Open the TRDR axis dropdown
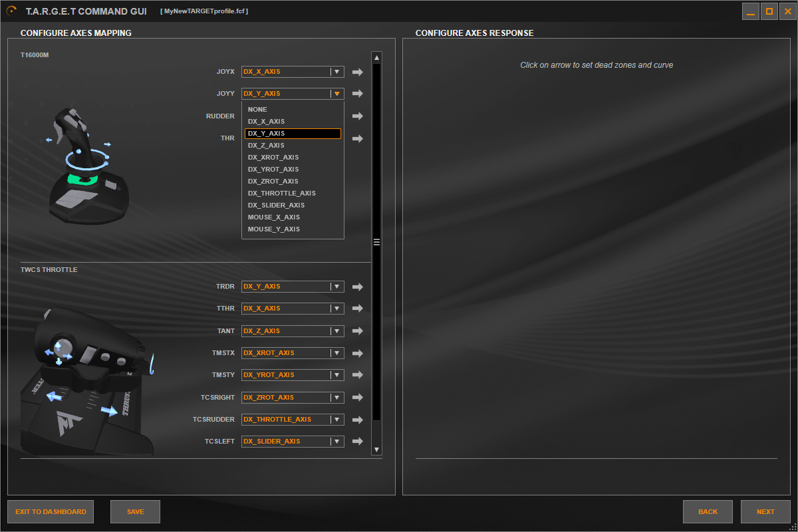798x532 pixels. pyautogui.click(x=337, y=287)
